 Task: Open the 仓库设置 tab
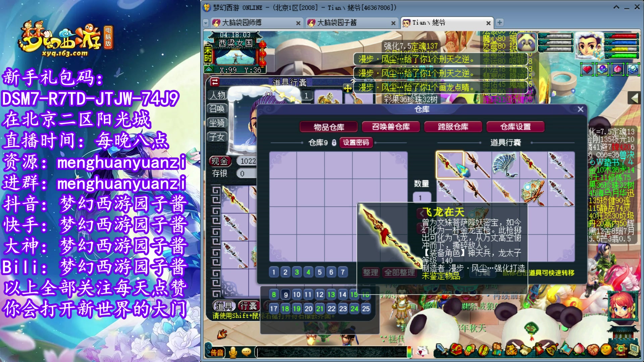click(x=516, y=127)
